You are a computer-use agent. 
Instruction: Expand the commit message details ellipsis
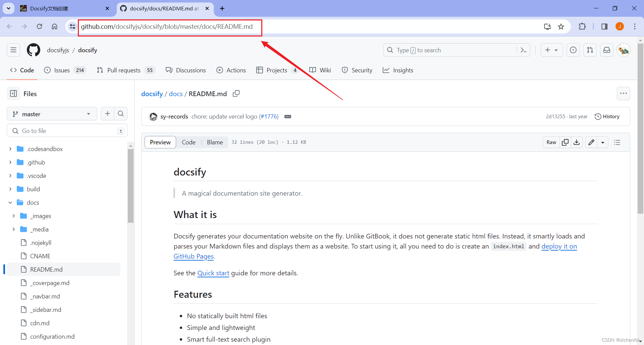[288, 117]
